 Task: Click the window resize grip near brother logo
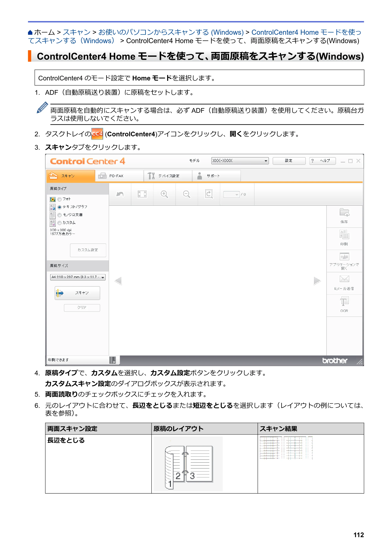pyautogui.click(x=359, y=362)
